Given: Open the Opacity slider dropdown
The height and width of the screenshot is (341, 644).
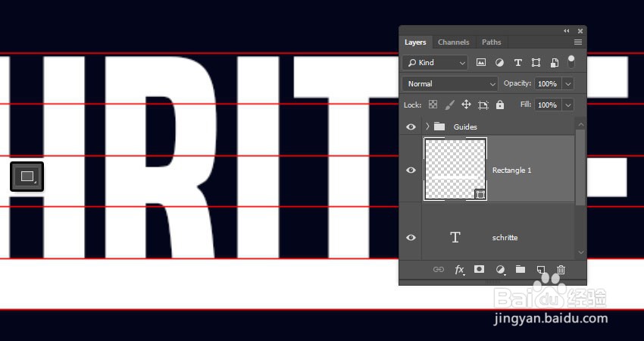Looking at the screenshot, I should tap(568, 84).
